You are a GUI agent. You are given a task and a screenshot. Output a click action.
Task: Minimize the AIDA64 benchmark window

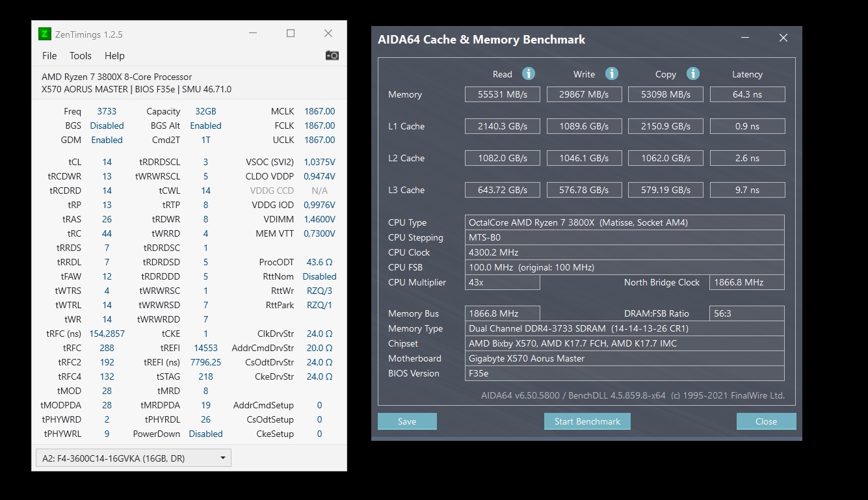(x=746, y=39)
